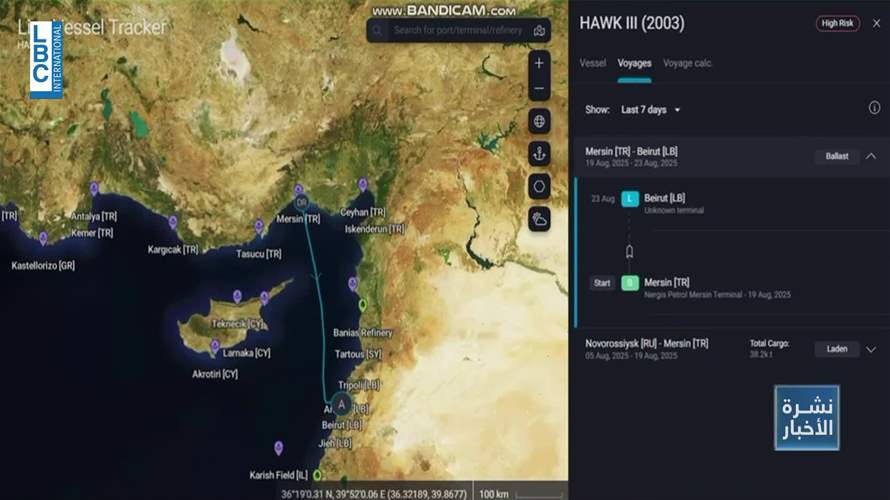Click the HAWK III (2003) vessel title
The height and width of the screenshot is (500, 890).
(x=632, y=23)
